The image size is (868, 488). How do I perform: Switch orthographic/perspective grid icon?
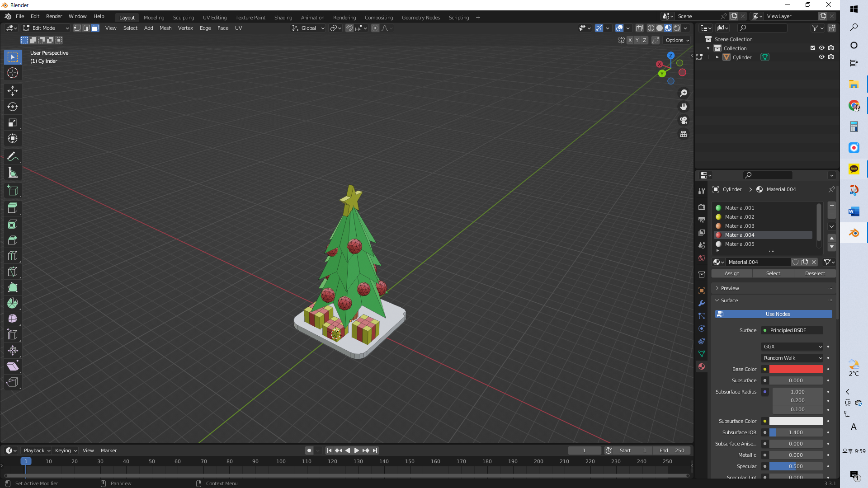[684, 134]
